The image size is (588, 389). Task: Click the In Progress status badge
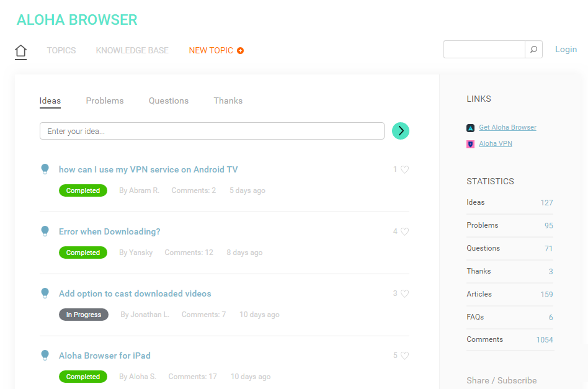pyautogui.click(x=84, y=315)
